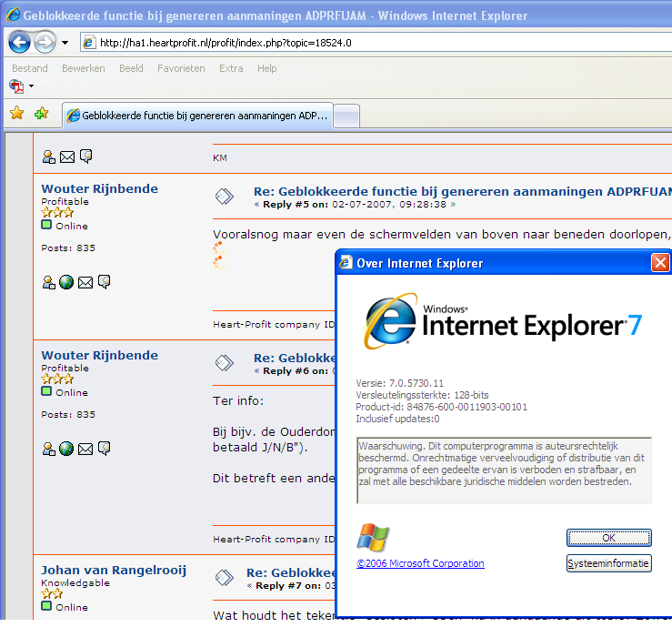Open the Favorites Center star icon
Viewport: 672px width, 637px height.
17,113
